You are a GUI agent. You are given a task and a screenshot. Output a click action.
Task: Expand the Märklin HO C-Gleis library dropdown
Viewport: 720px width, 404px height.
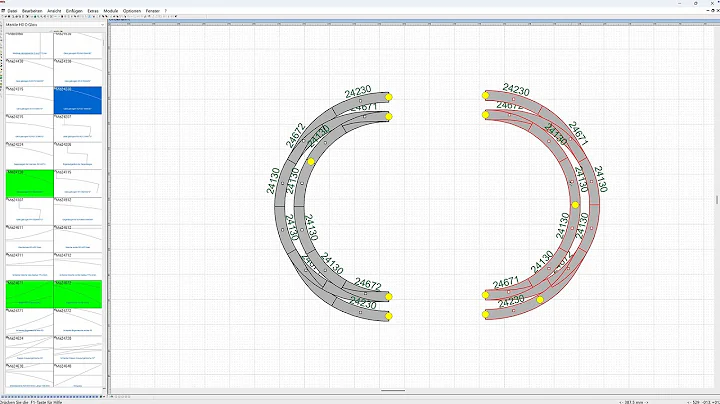click(x=102, y=24)
